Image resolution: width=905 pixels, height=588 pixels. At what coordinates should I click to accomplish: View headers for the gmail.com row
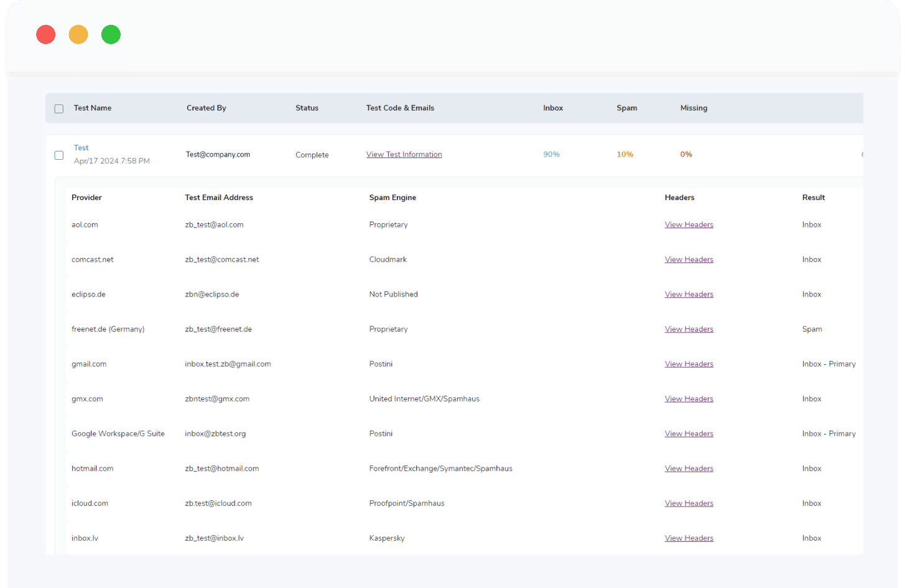tap(689, 364)
